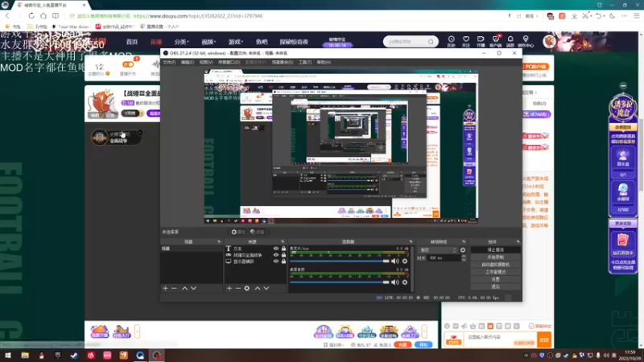Viewport: 644px width, 362px height.
Task: Add a new scene with the plus icon
Action: click(165, 289)
